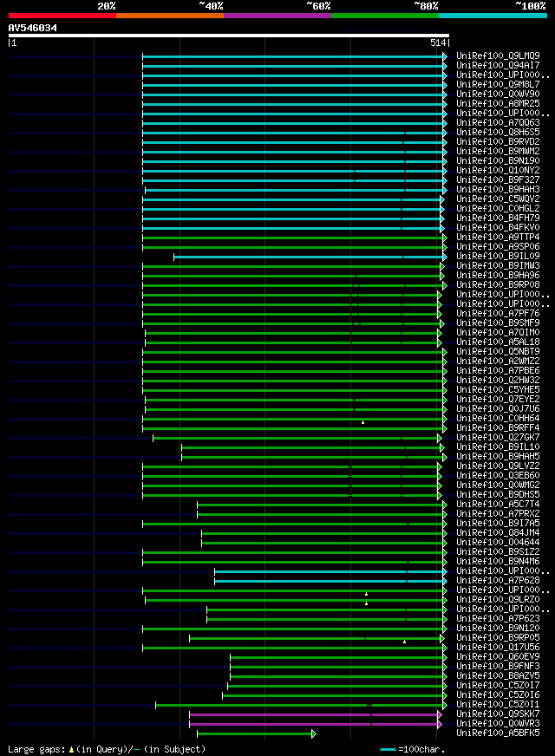Click the white query sequence bar
Screen dimensions: 555x756
tap(229, 36)
